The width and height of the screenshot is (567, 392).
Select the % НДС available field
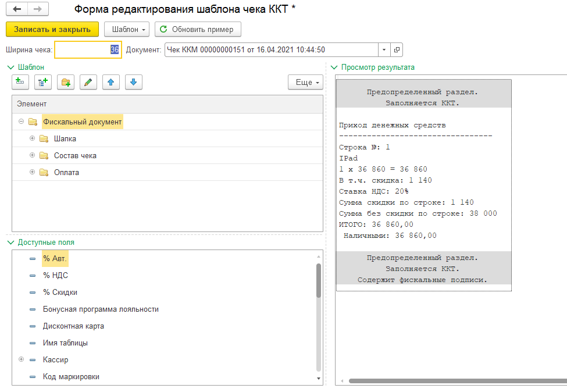55,276
